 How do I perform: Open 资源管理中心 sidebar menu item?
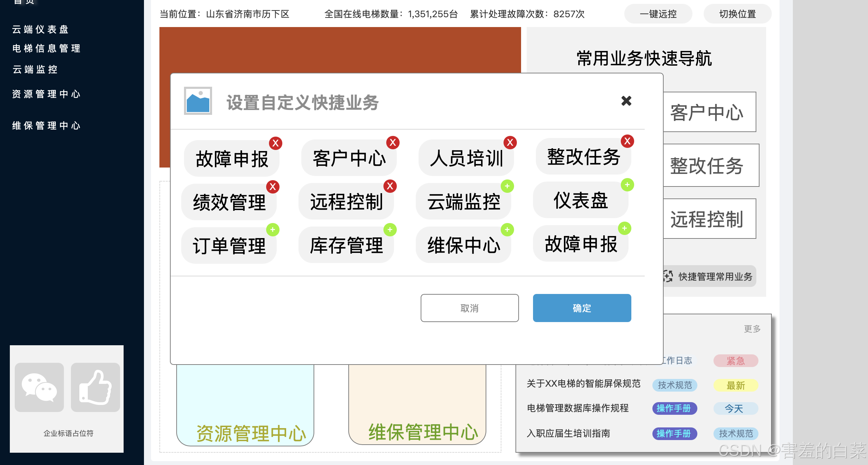(46, 94)
